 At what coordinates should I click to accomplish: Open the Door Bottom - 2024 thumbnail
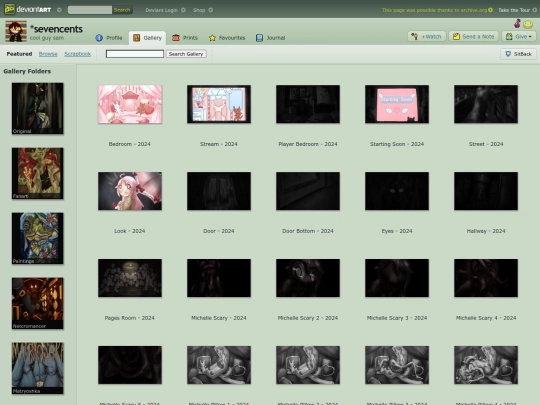tap(308, 191)
